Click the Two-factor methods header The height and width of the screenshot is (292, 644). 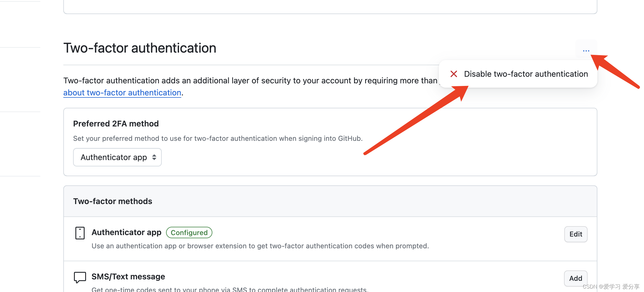tap(113, 201)
